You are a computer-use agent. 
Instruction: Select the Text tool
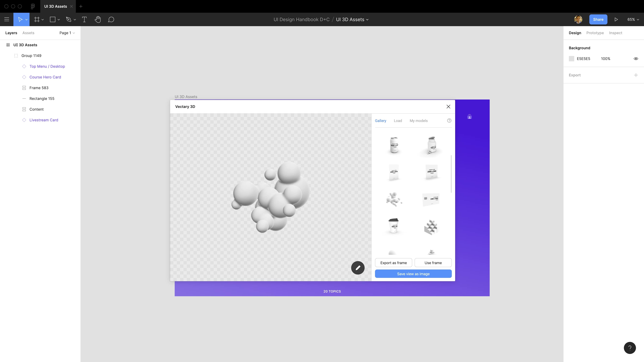click(x=84, y=19)
